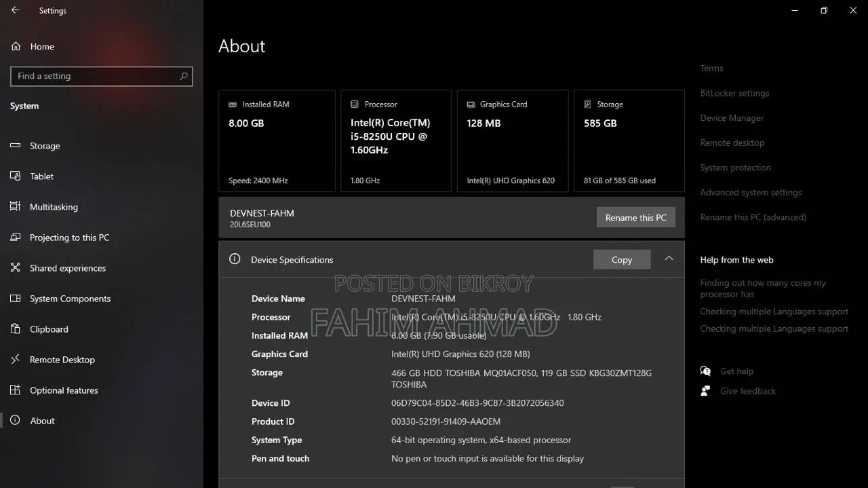Go back using the back arrow
Image resolution: width=868 pixels, height=488 pixels.
point(15,10)
